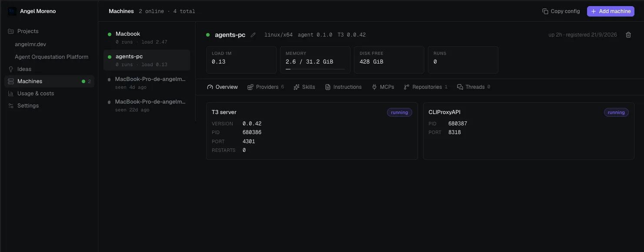Viewport: 644px width, 252px height.
Task: Click the CLIProxyAPI running badge
Action: 616,112
